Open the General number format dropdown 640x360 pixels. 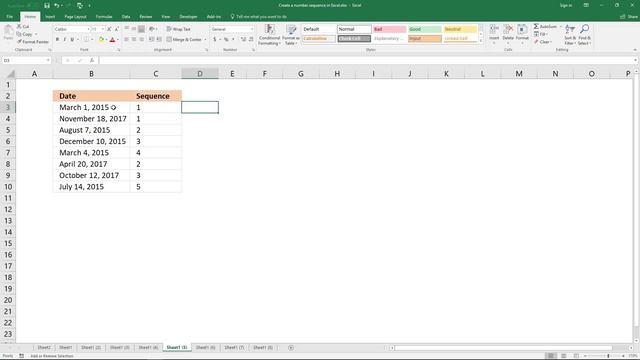251,29
